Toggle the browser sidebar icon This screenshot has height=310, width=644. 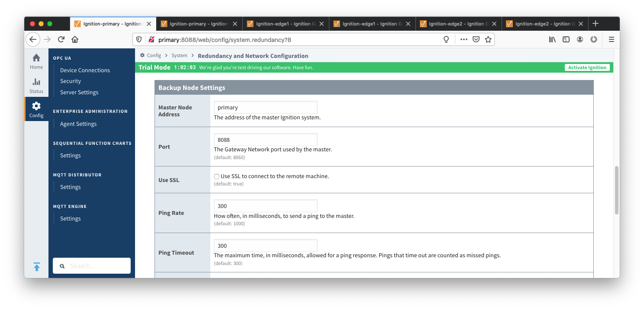tap(566, 39)
